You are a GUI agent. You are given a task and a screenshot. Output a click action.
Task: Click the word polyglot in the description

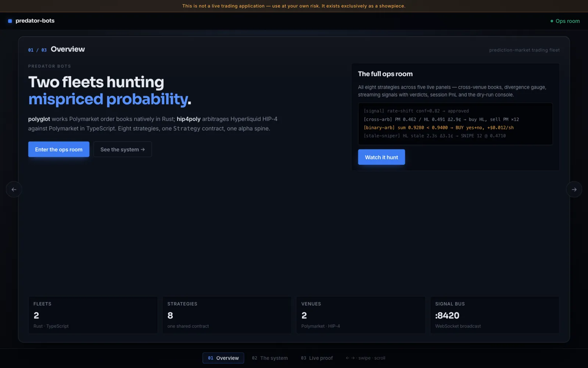pyautogui.click(x=39, y=119)
